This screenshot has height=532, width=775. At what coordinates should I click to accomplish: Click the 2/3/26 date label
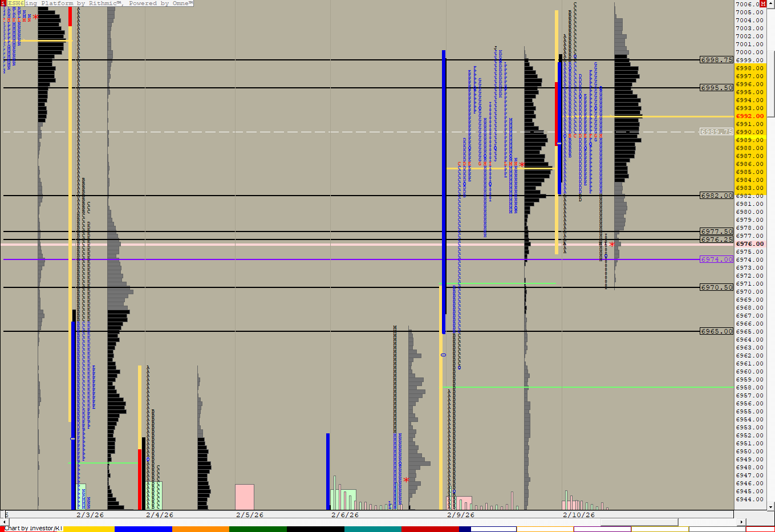tap(90, 515)
